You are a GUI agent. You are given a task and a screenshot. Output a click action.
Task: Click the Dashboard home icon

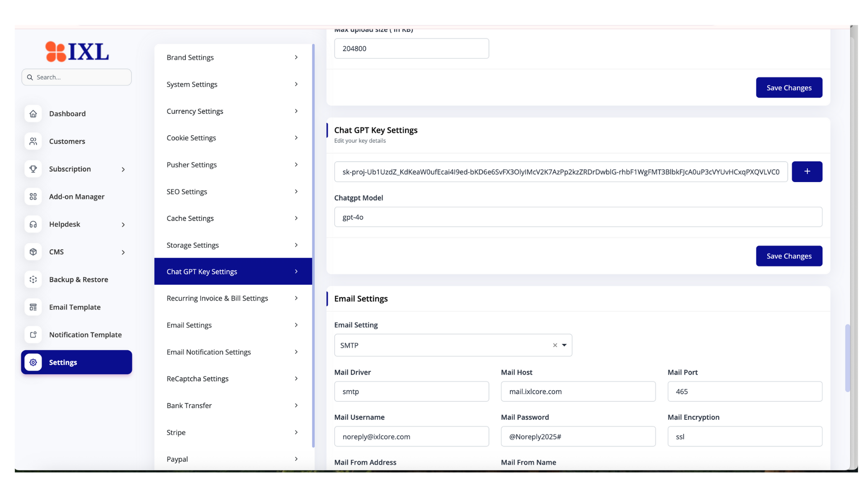coord(33,114)
